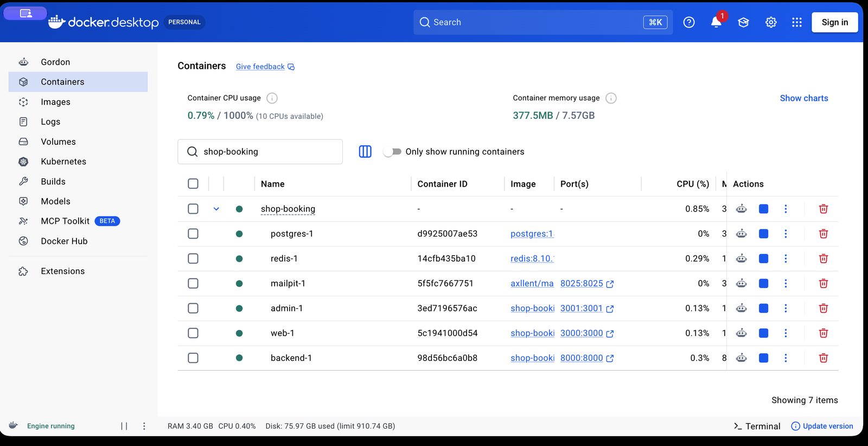Open the Volumes section

click(78, 142)
